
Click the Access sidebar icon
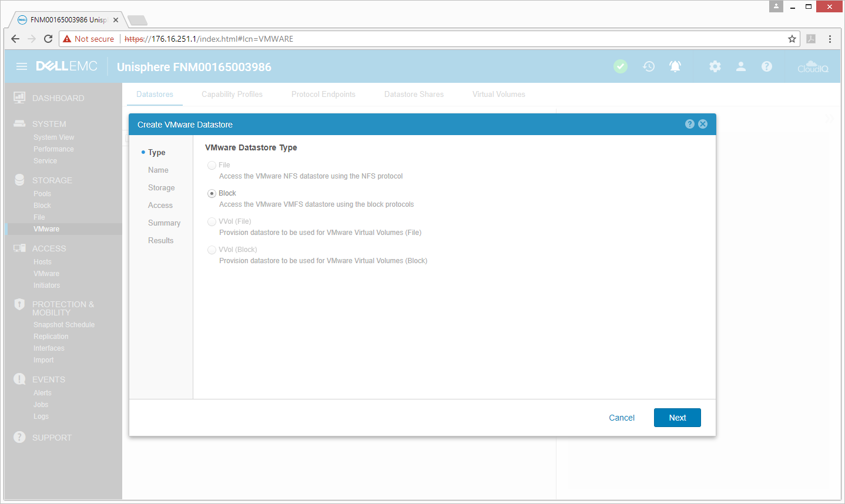click(x=19, y=248)
